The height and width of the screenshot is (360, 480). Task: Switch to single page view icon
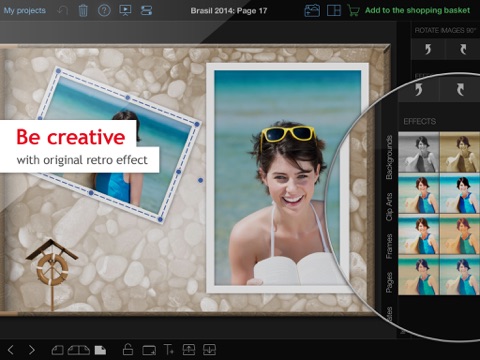[58, 350]
